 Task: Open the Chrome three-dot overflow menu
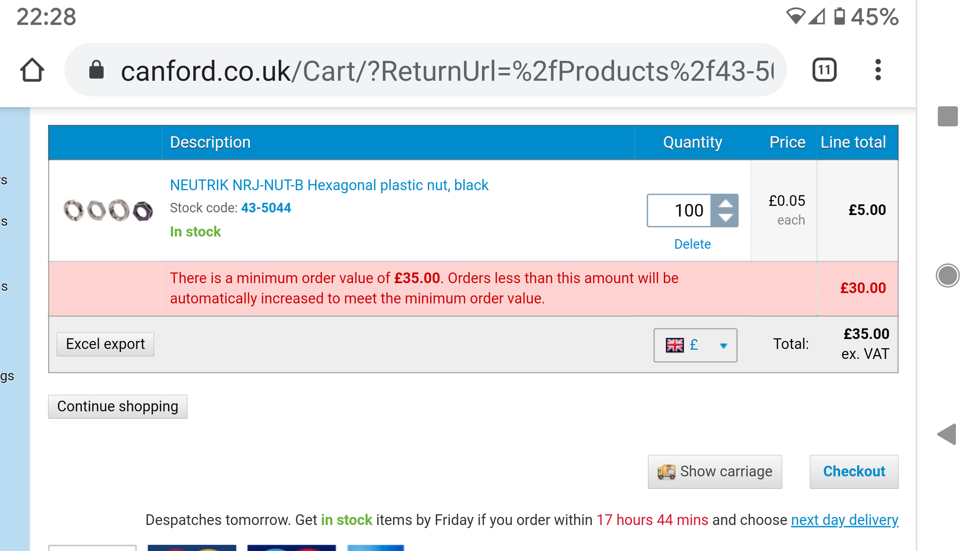click(x=878, y=70)
